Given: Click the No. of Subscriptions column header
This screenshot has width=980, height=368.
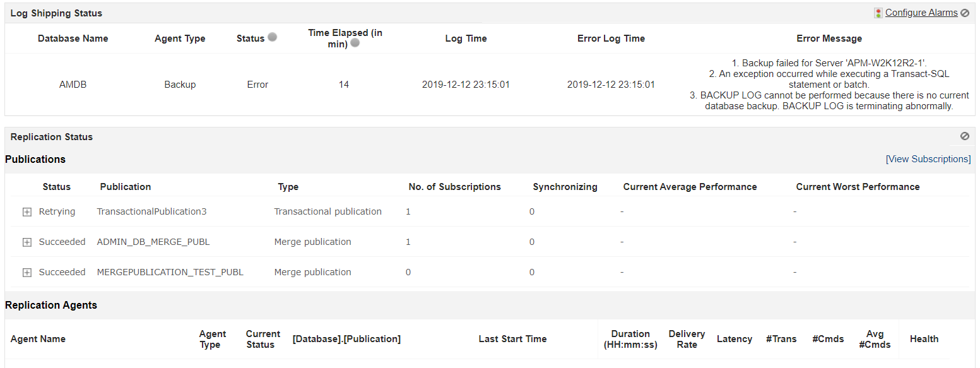Looking at the screenshot, I should pos(455,187).
